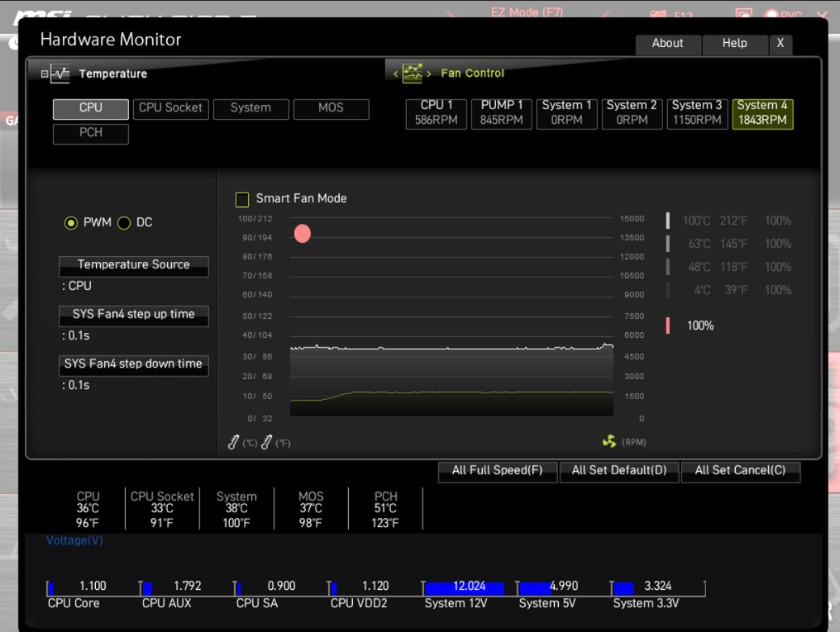
Task: Click the right arrow beside Fan Control
Action: tap(428, 74)
